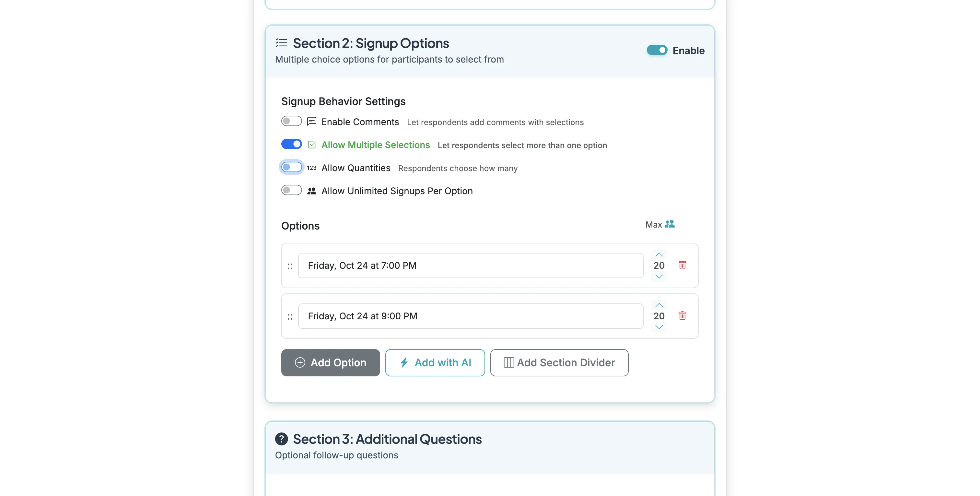The image size is (980, 496).
Task: Delete the 7:00 PM option with its trash icon
Action: coord(682,265)
